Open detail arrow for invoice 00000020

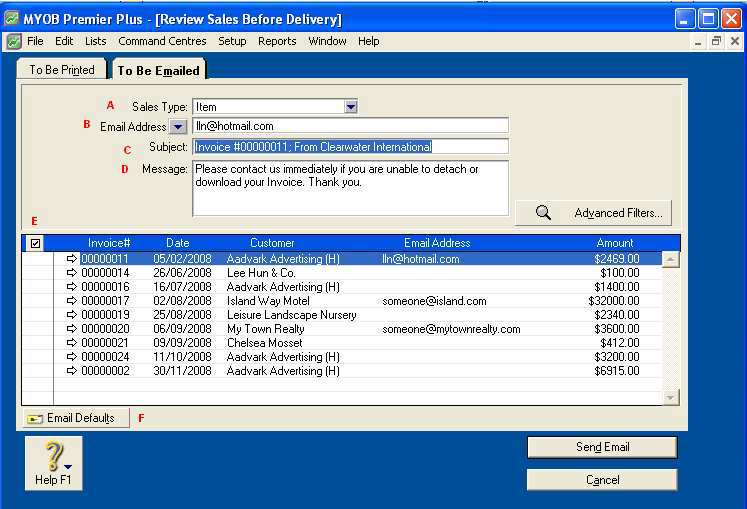click(x=71, y=329)
